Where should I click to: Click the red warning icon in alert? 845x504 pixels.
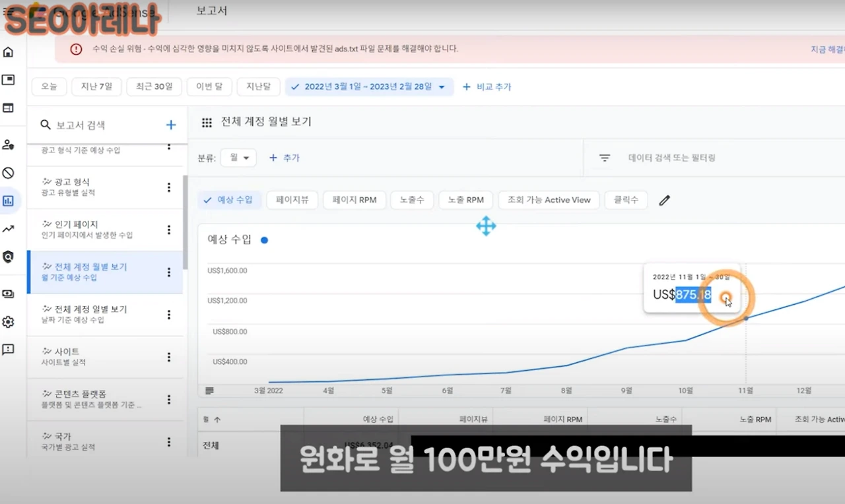coord(77,49)
